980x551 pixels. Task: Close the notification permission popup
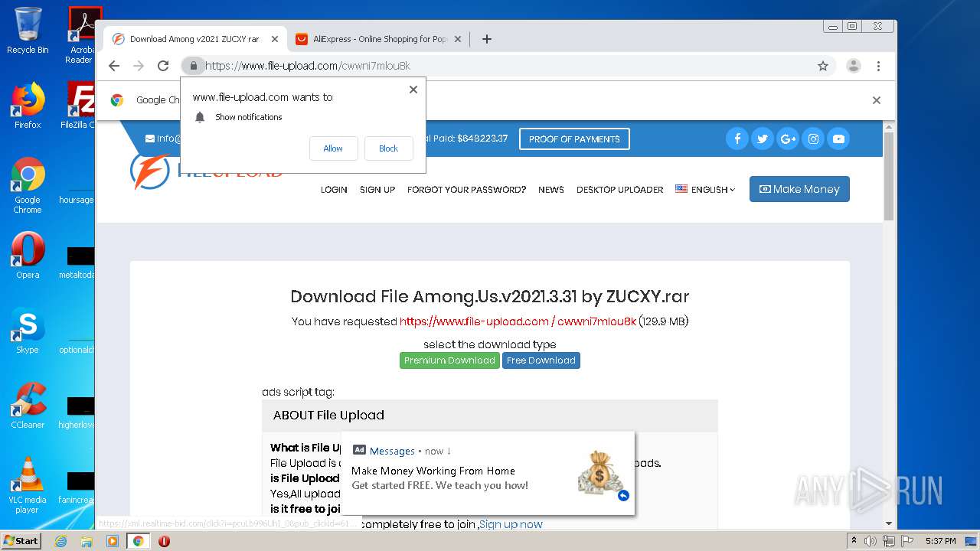pos(413,90)
